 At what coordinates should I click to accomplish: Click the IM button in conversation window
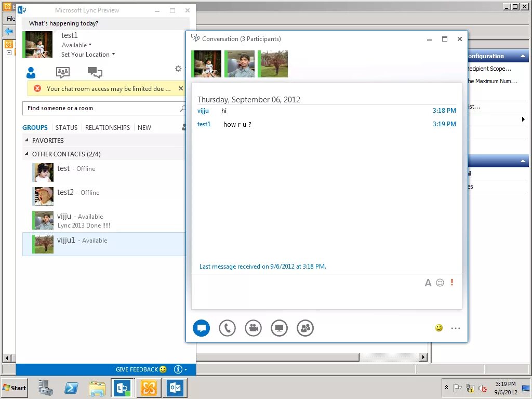click(x=201, y=328)
